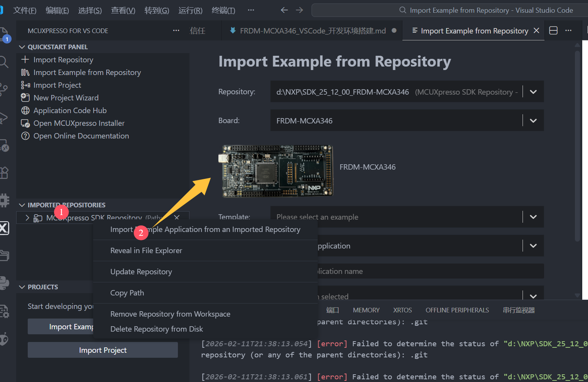Choose Reveal in File Explorer
Image resolution: width=588 pixels, height=382 pixels.
(205, 250)
